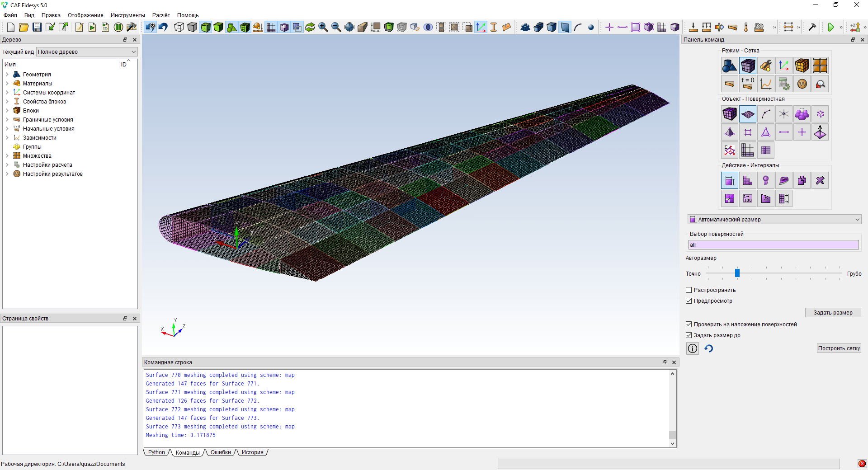Open the Текущий вид Полное дерево combo box
The height and width of the screenshot is (470, 868).
(87, 52)
